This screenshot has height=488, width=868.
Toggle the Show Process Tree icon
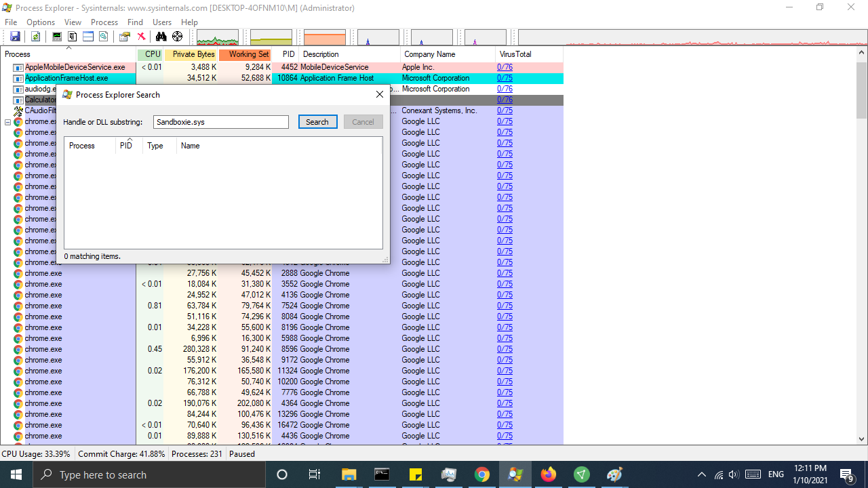click(73, 37)
